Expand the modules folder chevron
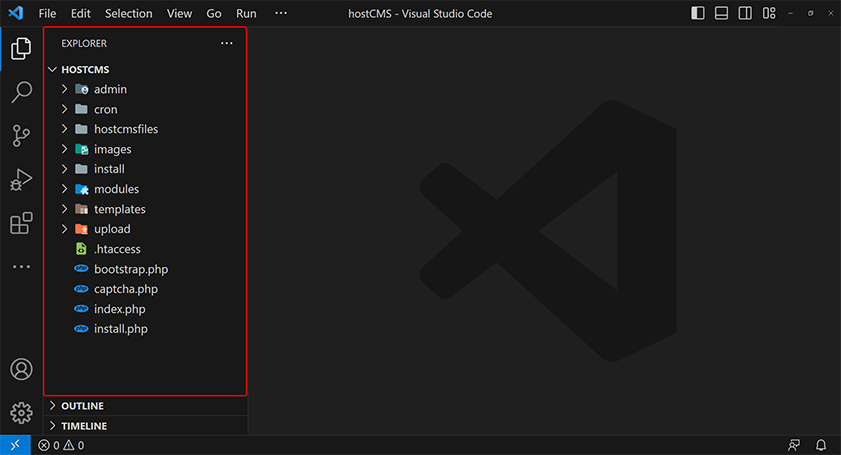 [64, 189]
